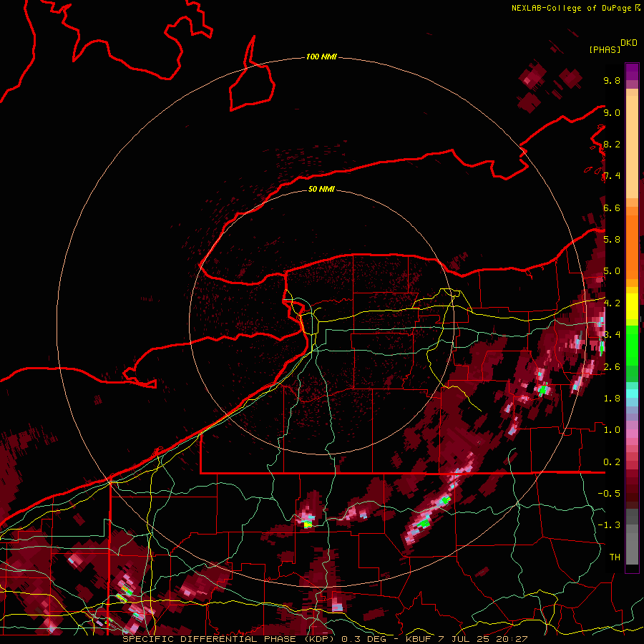The image size is (644, 644).
Task: Click the 5.0 value on the color scale
Action: [x=612, y=271]
